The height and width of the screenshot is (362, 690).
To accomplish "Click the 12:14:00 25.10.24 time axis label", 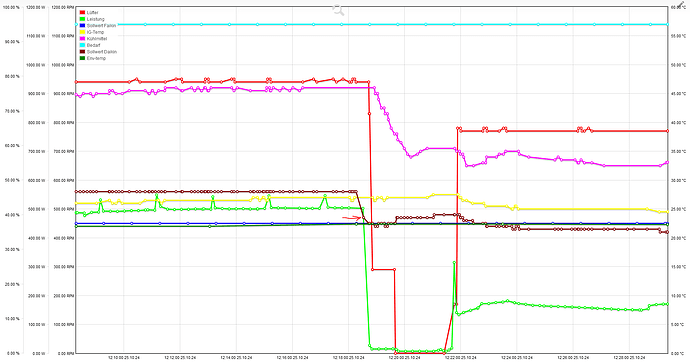I will pos(236,358).
